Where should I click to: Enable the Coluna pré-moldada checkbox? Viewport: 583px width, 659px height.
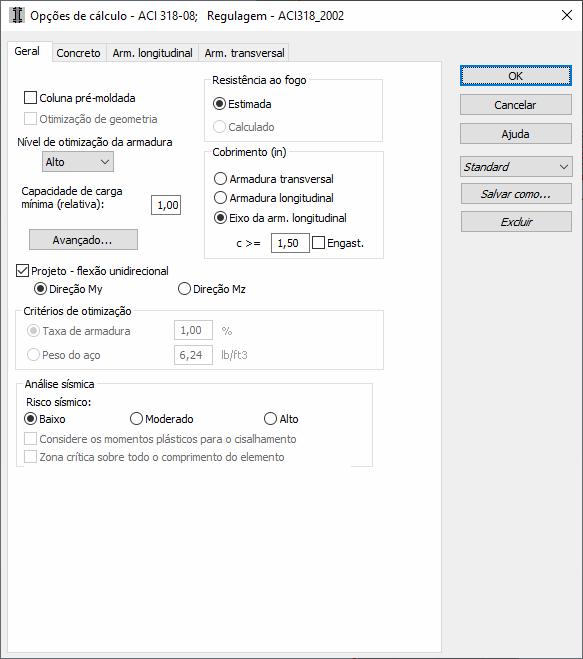click(30, 98)
